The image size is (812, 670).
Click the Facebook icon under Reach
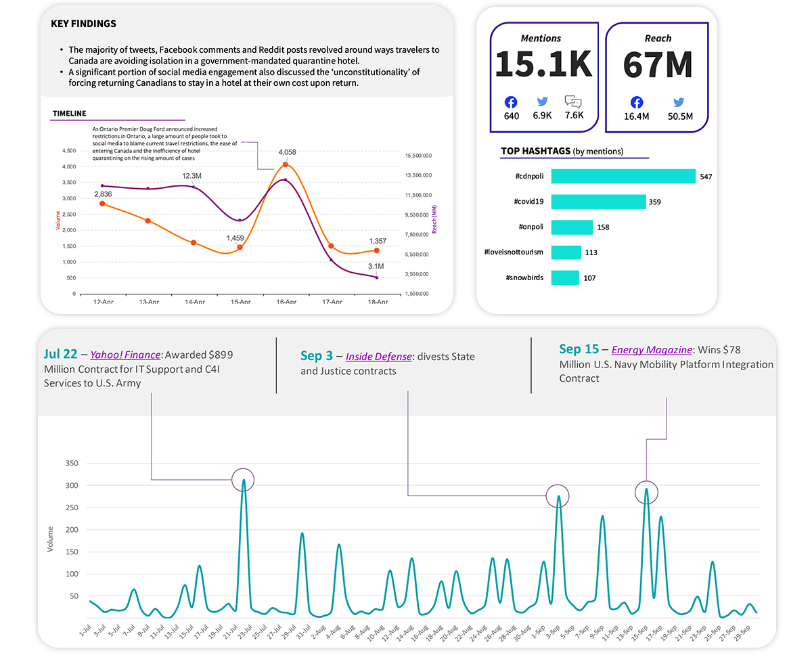pyautogui.click(x=636, y=102)
